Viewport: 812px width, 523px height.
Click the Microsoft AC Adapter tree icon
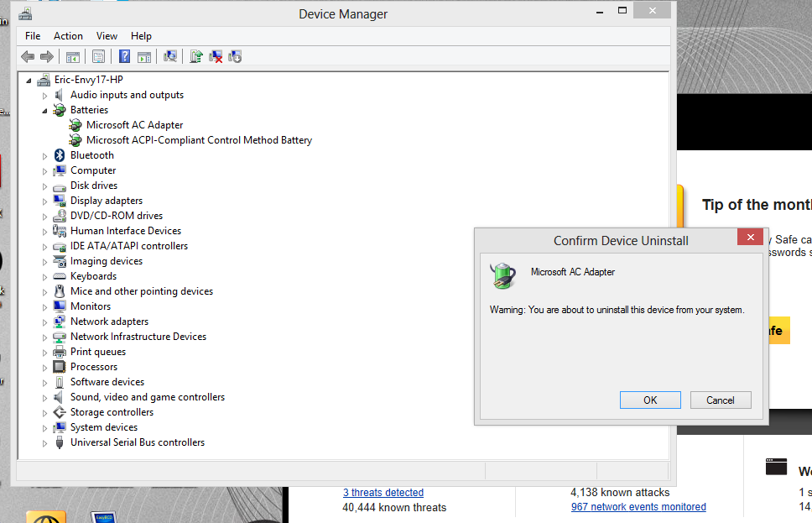[75, 125]
